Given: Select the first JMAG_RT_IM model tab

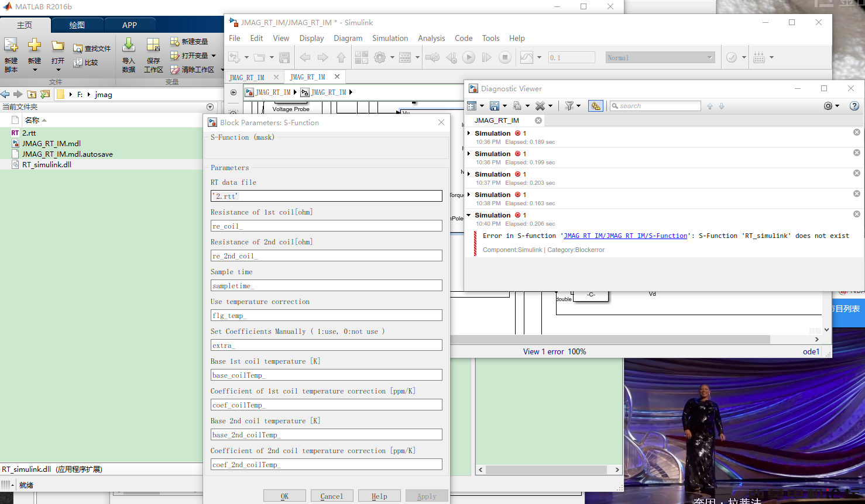Looking at the screenshot, I should (x=247, y=77).
